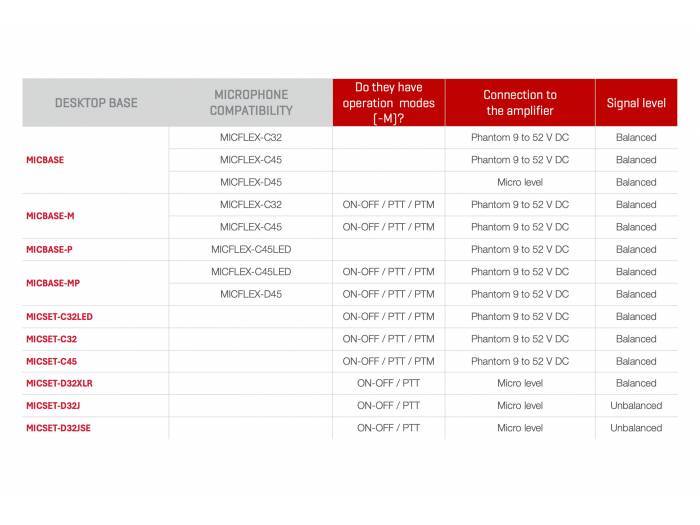This screenshot has height=525, width=700.
Task: Click the MICSET-D32XLR label
Action: (59, 383)
